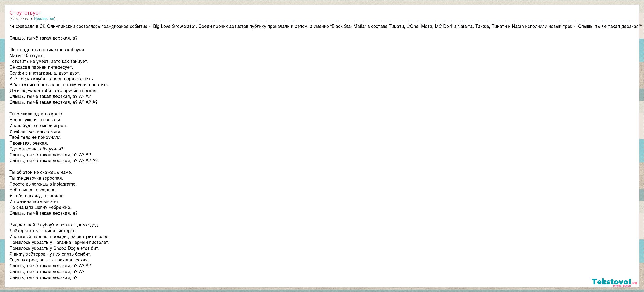This screenshot has height=292, width=644.
Task: Click the line В багажнике прохладно
Action: [59, 85]
